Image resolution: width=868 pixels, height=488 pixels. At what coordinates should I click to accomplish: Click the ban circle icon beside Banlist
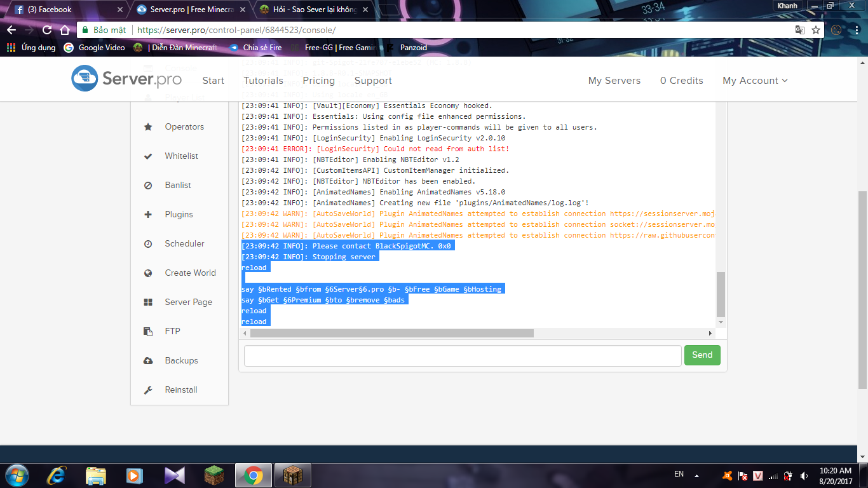click(148, 186)
